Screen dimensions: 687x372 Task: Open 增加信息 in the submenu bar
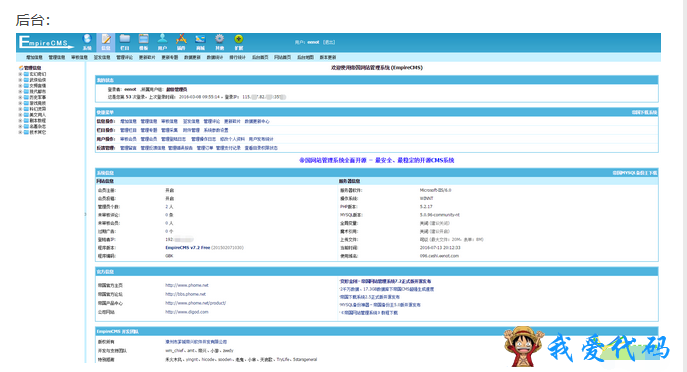pyautogui.click(x=34, y=57)
